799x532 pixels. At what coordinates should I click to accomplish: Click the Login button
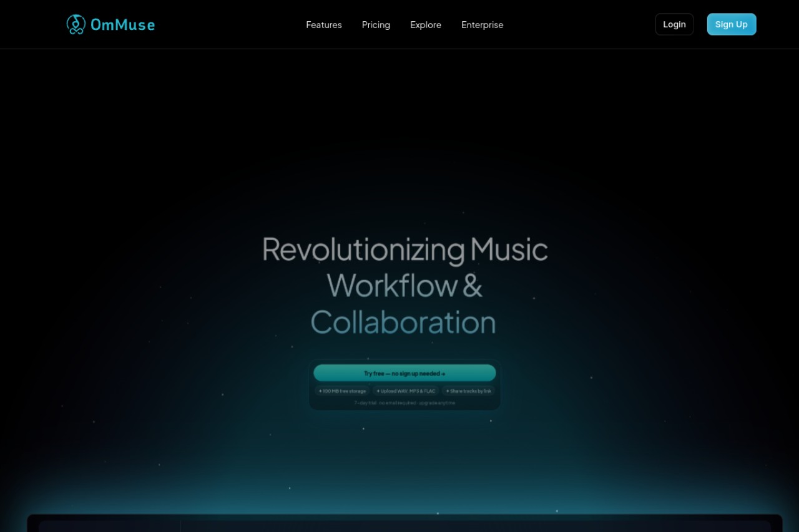point(674,24)
